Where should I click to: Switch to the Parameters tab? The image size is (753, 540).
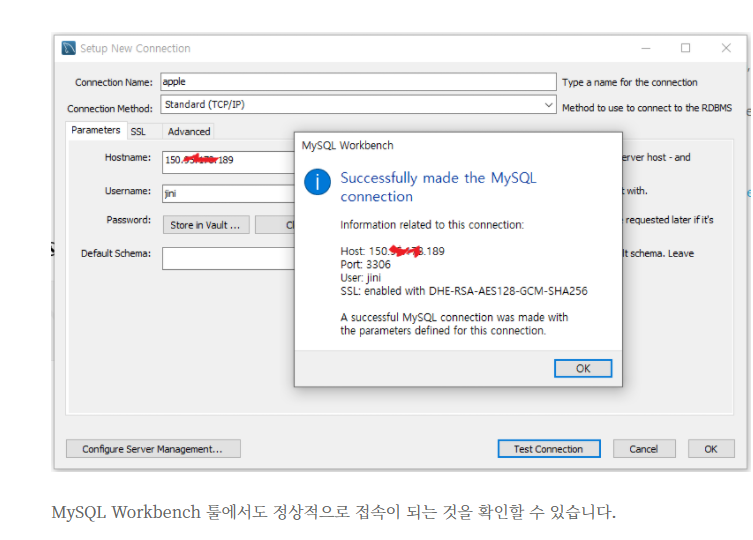coord(96,130)
